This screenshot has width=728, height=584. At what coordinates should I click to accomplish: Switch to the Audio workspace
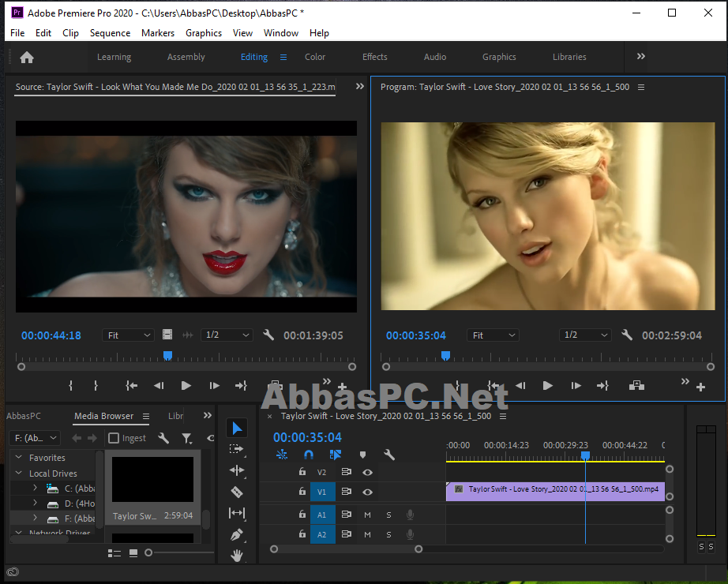pyautogui.click(x=435, y=57)
